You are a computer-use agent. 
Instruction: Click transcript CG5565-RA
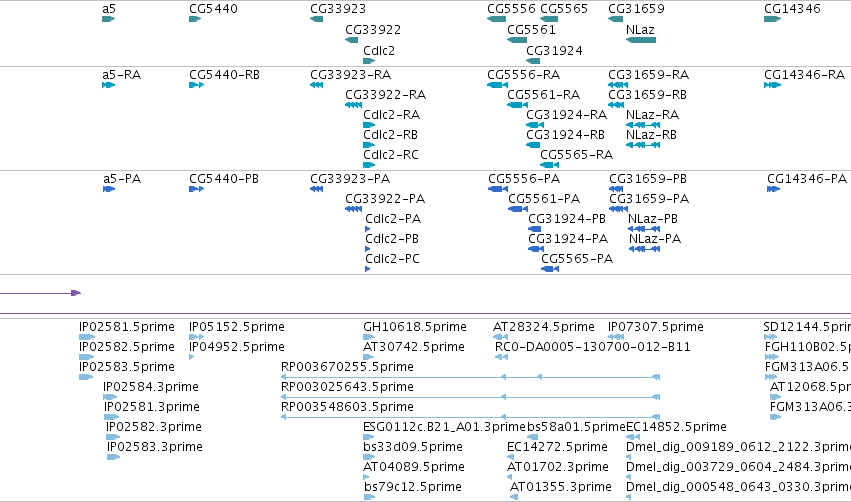click(576, 155)
